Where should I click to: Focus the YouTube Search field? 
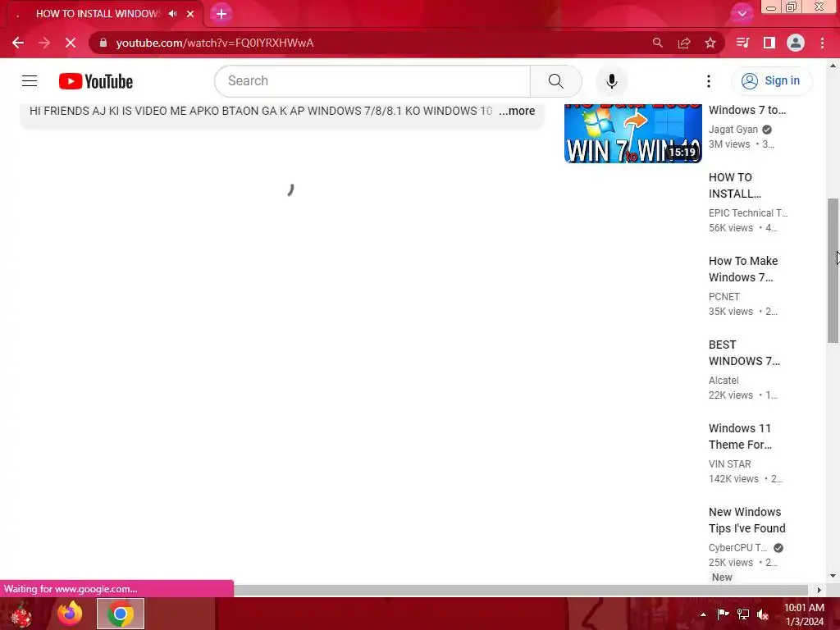[372, 81]
